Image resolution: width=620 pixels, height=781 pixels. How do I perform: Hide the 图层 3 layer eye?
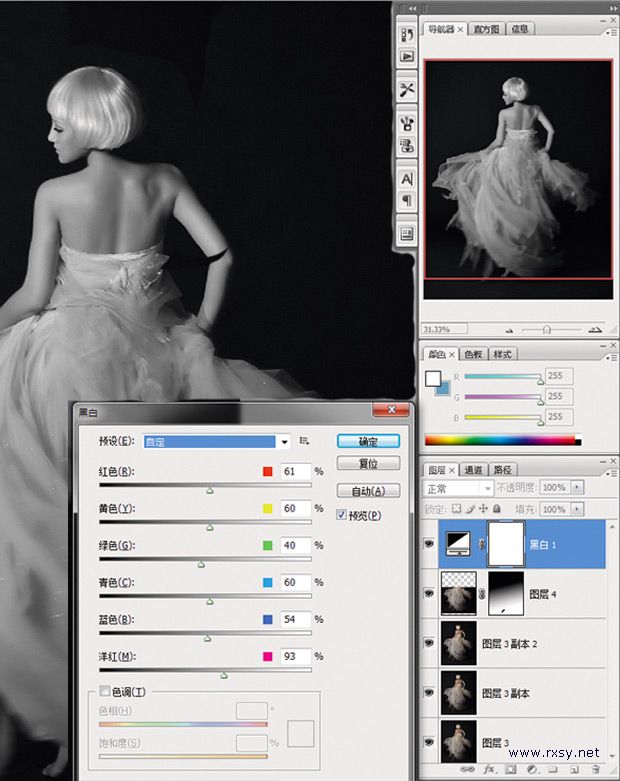(429, 742)
